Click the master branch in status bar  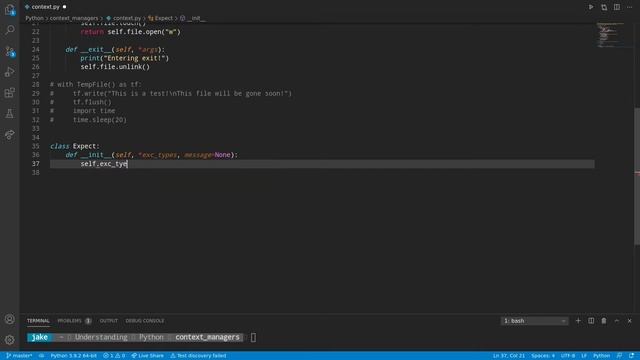[19, 356]
